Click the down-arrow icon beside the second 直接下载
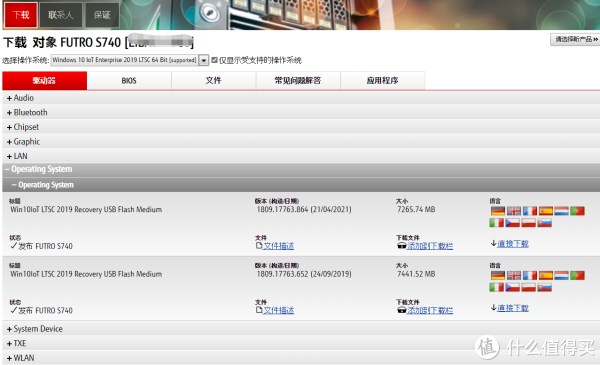The image size is (600, 365). (x=494, y=308)
